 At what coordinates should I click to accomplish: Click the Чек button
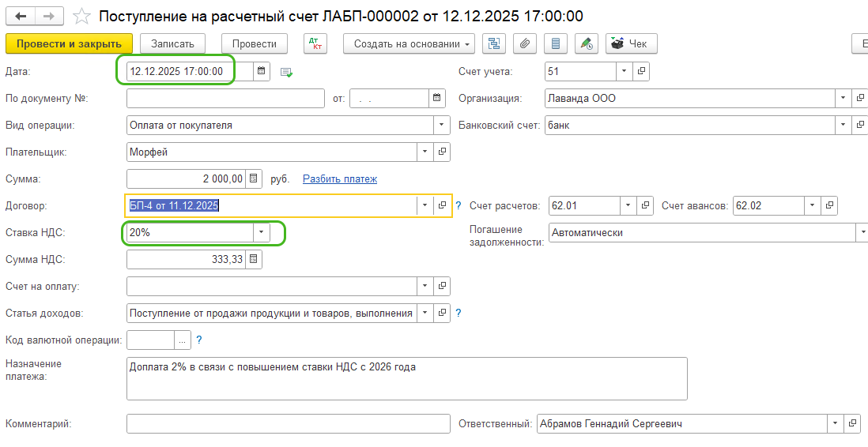631,44
